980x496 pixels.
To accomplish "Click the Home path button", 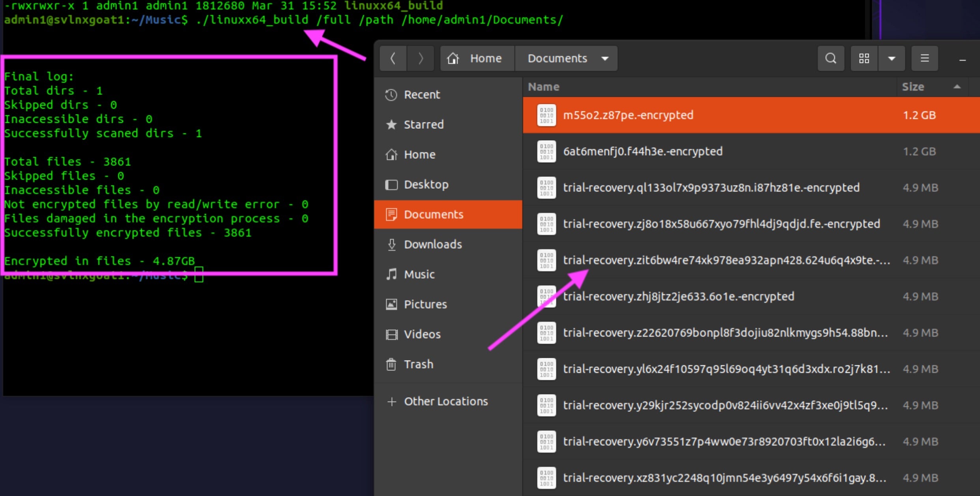I will click(x=477, y=58).
